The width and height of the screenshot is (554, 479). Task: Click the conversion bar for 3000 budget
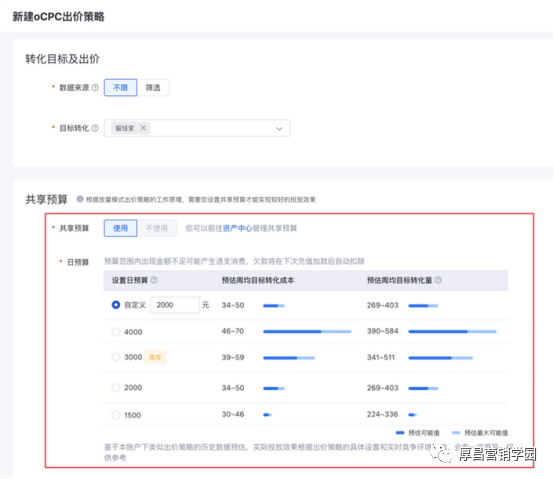441,358
